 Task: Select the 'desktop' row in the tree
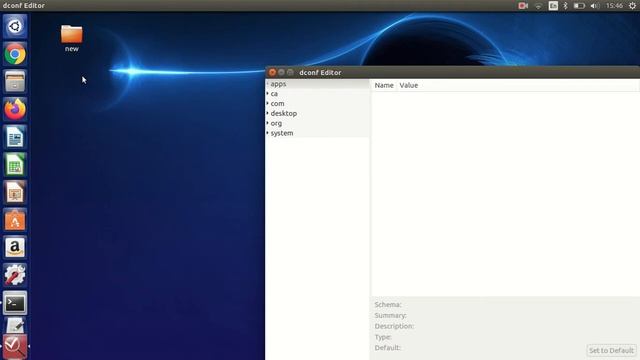point(318,113)
